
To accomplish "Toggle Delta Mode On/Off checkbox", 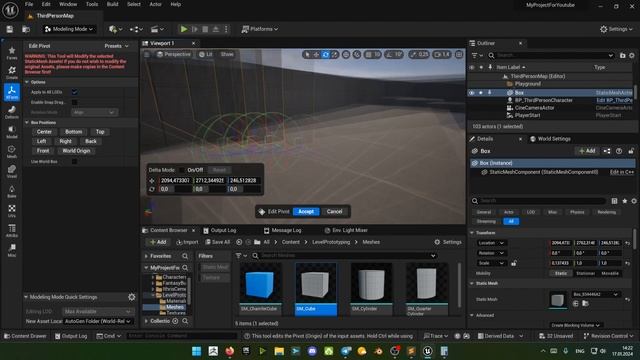I will [182, 170].
